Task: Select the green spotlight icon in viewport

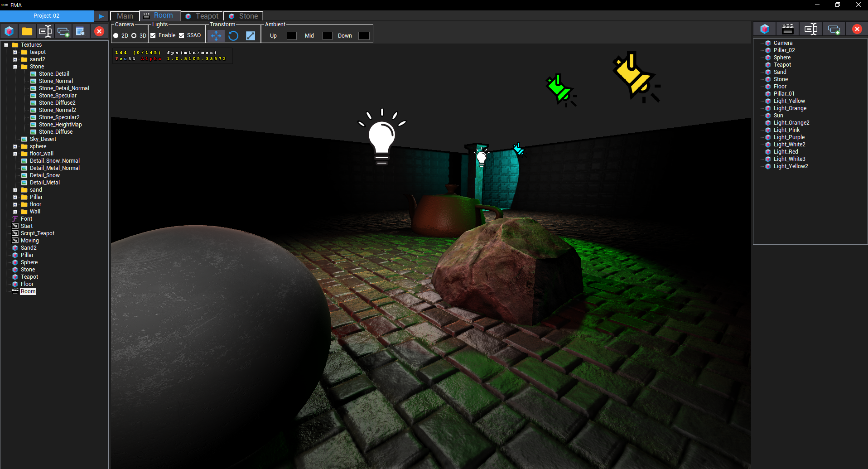Action: pos(561,90)
